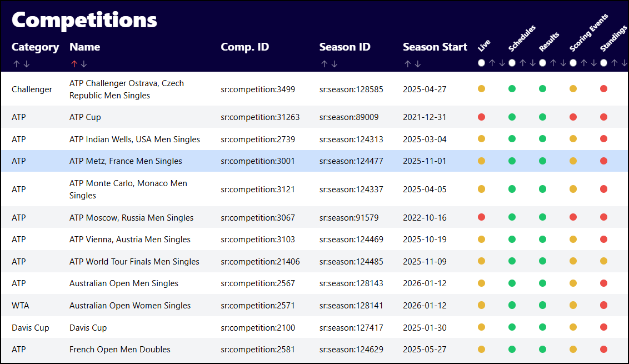
Task: Select ATP Challenger Ostrava, Czech Republic Men Singles
Action: click(126, 89)
